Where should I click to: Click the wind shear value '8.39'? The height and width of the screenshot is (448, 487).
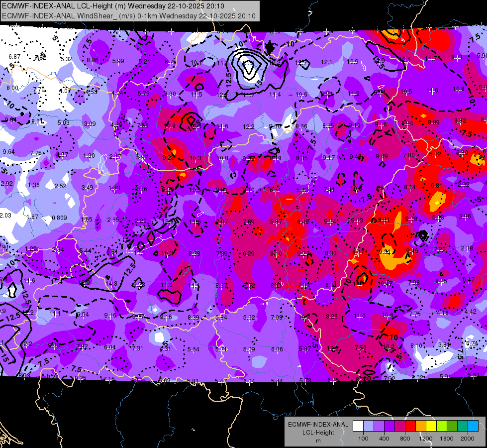[194, 317]
